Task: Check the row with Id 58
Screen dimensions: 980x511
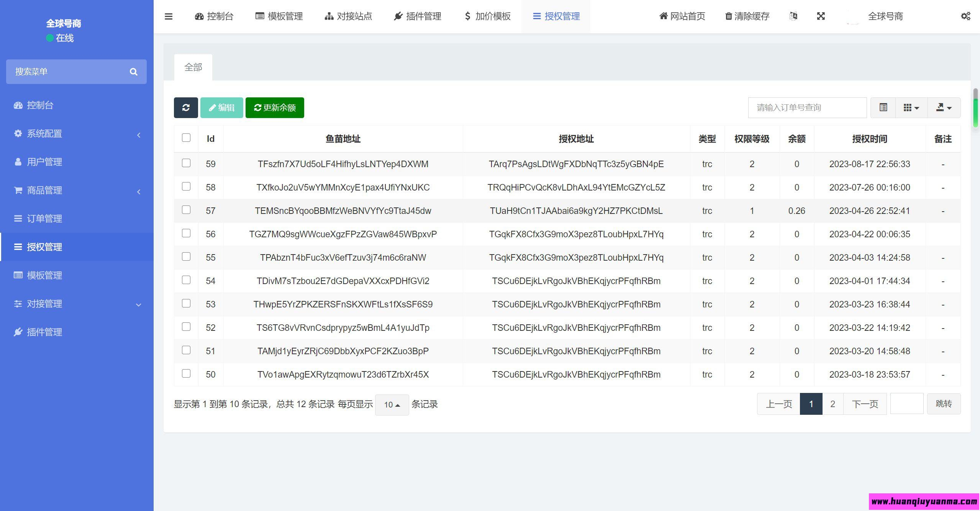Action: click(186, 186)
